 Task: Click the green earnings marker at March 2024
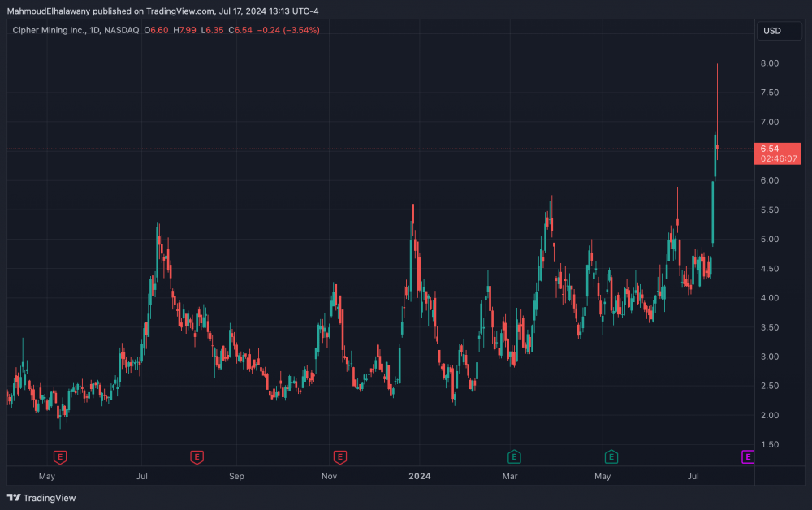tap(514, 456)
